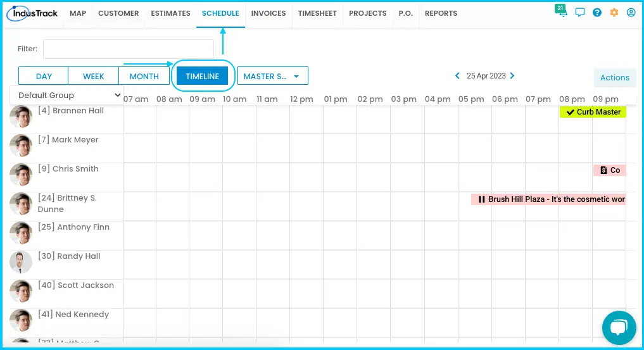Image resolution: width=644 pixels, height=350 pixels.
Task: Select [9] Chris Smith name
Action: tap(68, 169)
